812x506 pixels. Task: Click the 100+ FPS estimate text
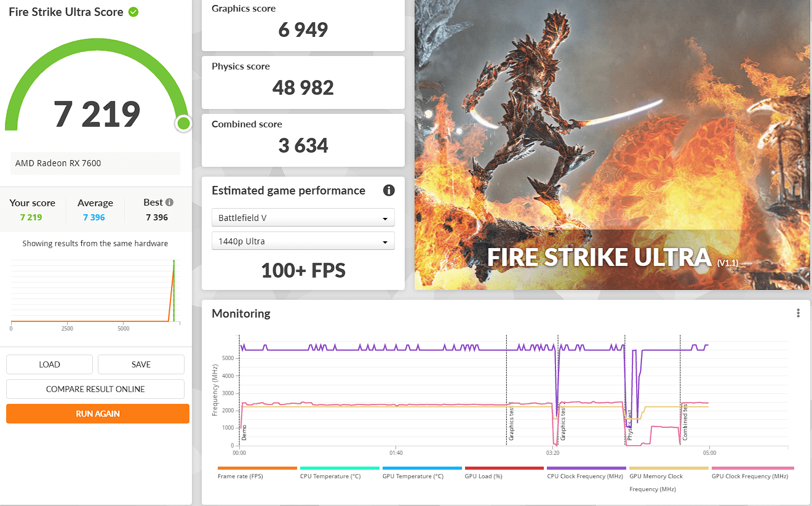303,270
